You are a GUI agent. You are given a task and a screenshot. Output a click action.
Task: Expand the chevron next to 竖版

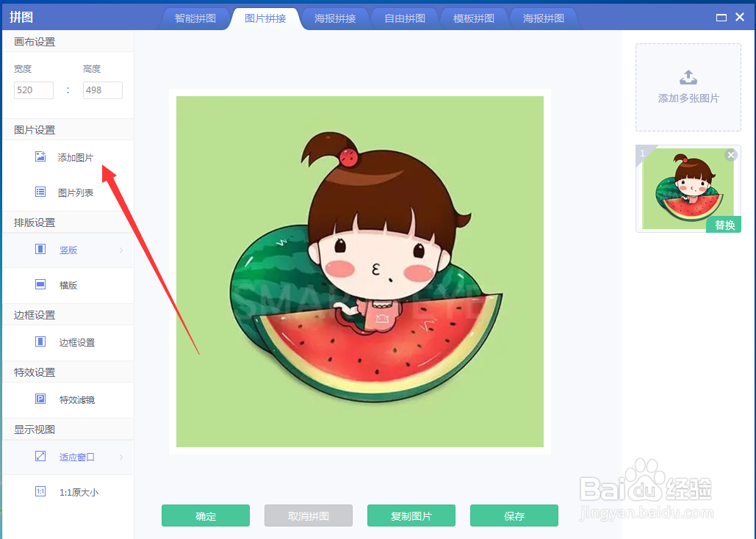121,250
